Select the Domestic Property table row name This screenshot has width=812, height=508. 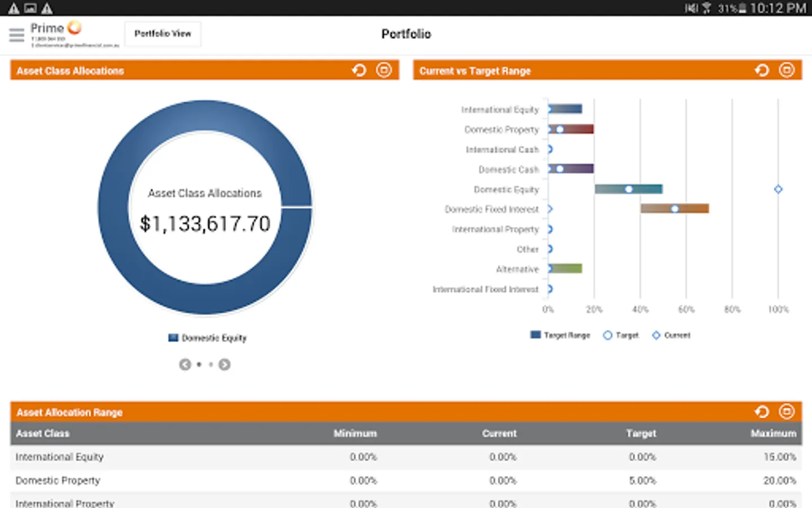click(58, 481)
